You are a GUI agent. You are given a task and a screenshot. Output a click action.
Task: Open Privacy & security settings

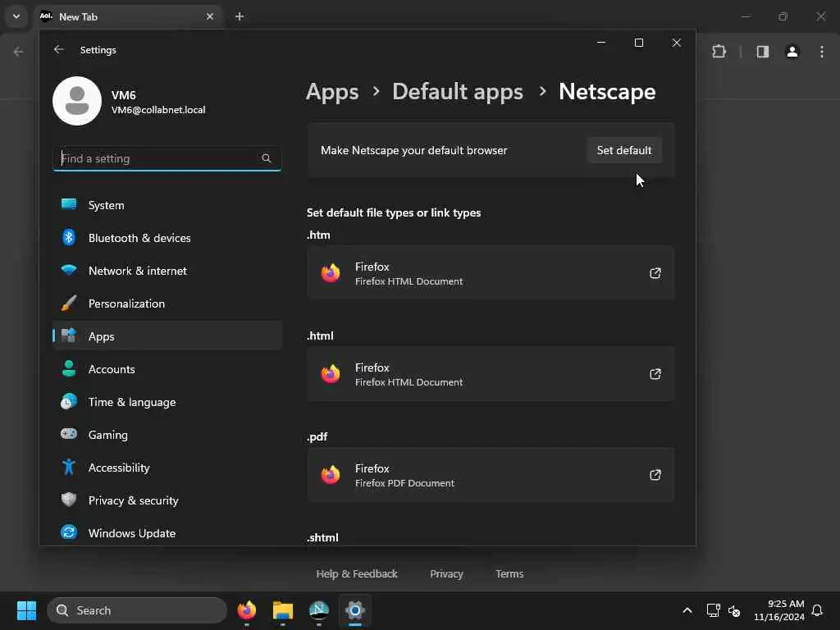(167, 500)
